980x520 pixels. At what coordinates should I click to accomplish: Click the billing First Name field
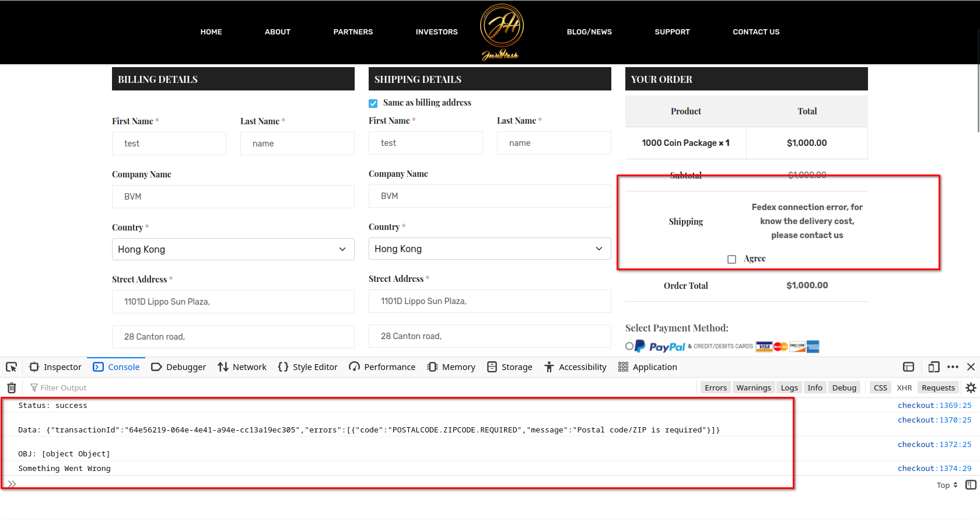[x=169, y=144]
